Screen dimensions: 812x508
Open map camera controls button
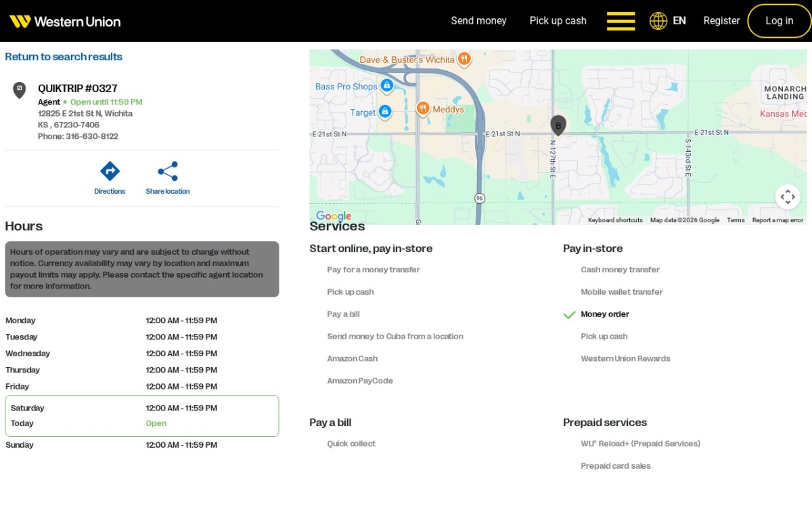point(788,197)
